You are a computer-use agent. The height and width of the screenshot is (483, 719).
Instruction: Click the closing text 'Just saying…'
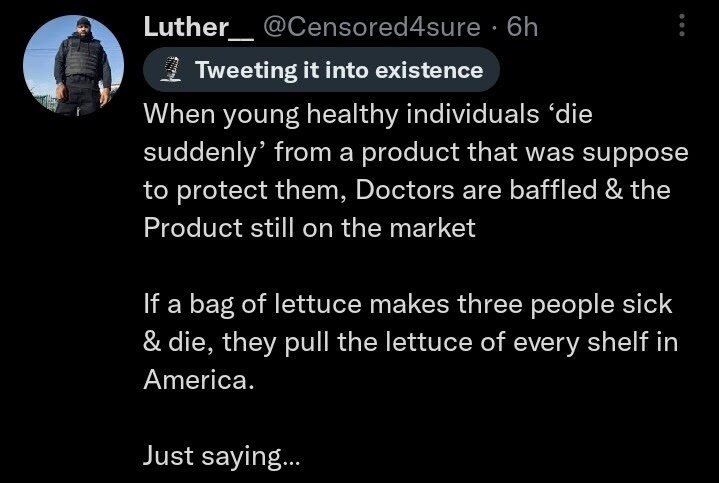click(x=220, y=456)
